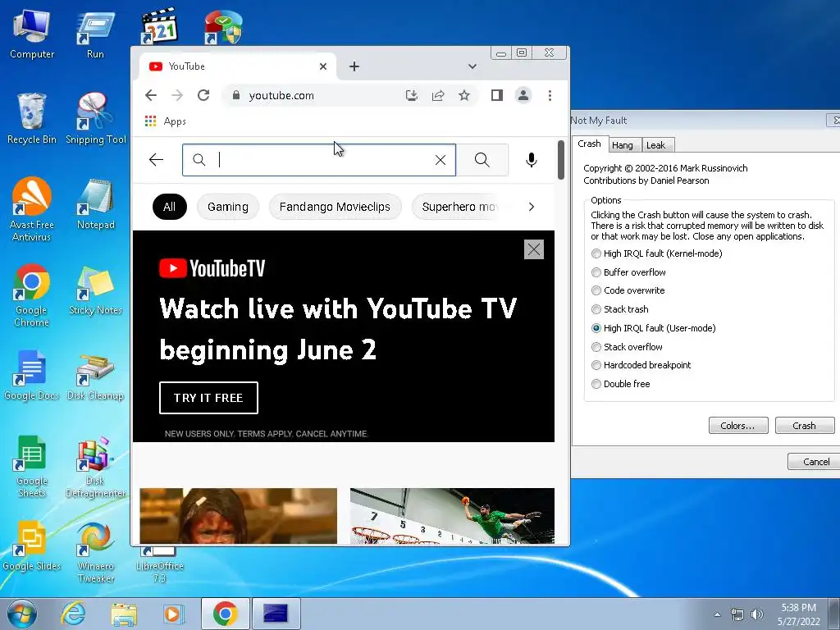Viewport: 840px width, 630px height.
Task: Click the YouTube search magnifier button
Action: click(x=482, y=160)
